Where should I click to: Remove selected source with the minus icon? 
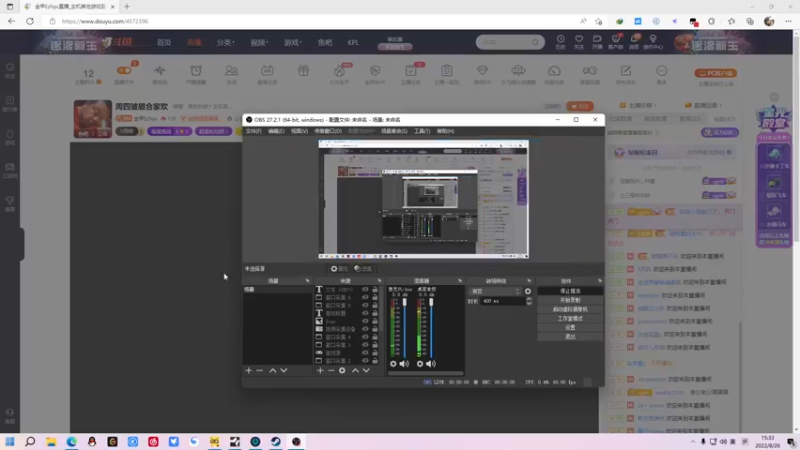coord(331,370)
